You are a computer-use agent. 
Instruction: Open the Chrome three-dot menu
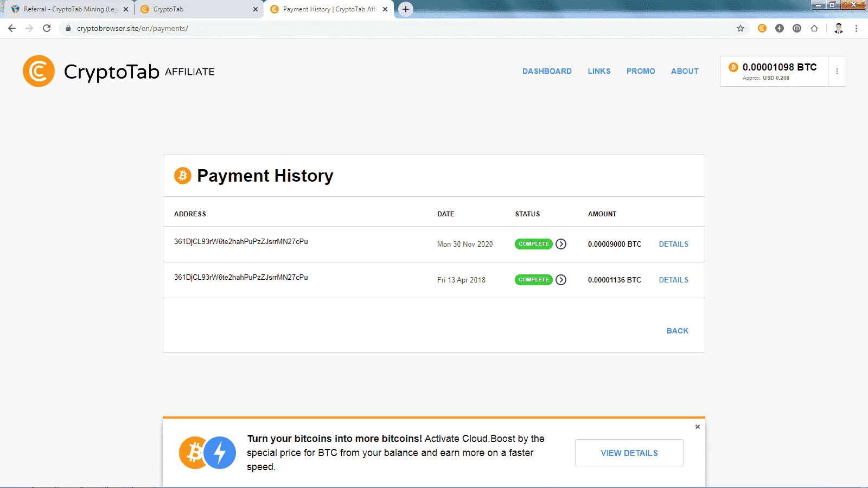pos(857,28)
